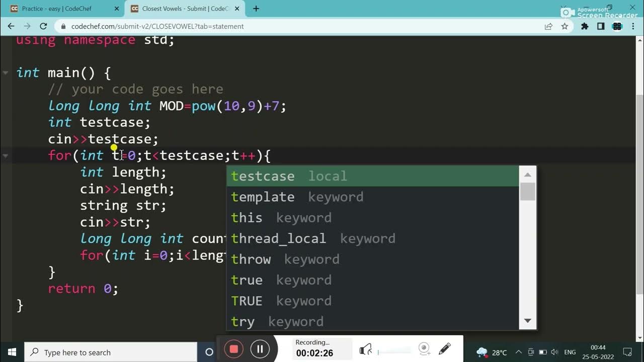Click the 'Type here to search' box
644x362 pixels.
111,352
